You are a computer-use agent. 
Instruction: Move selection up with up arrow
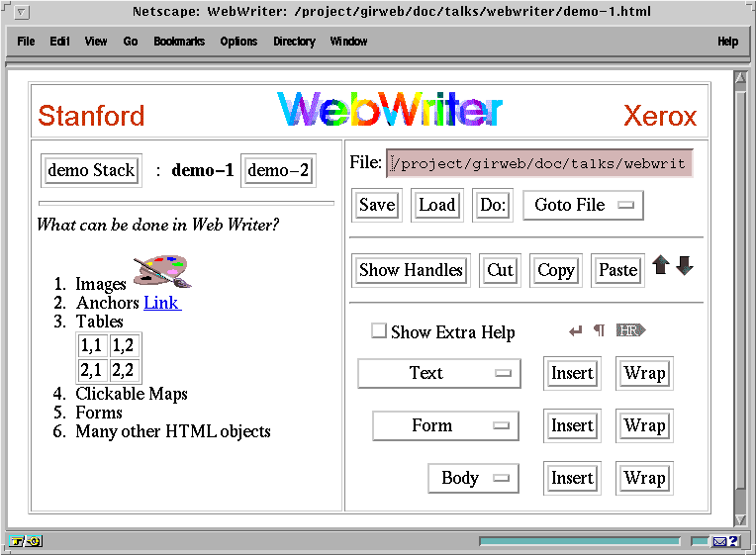click(661, 265)
